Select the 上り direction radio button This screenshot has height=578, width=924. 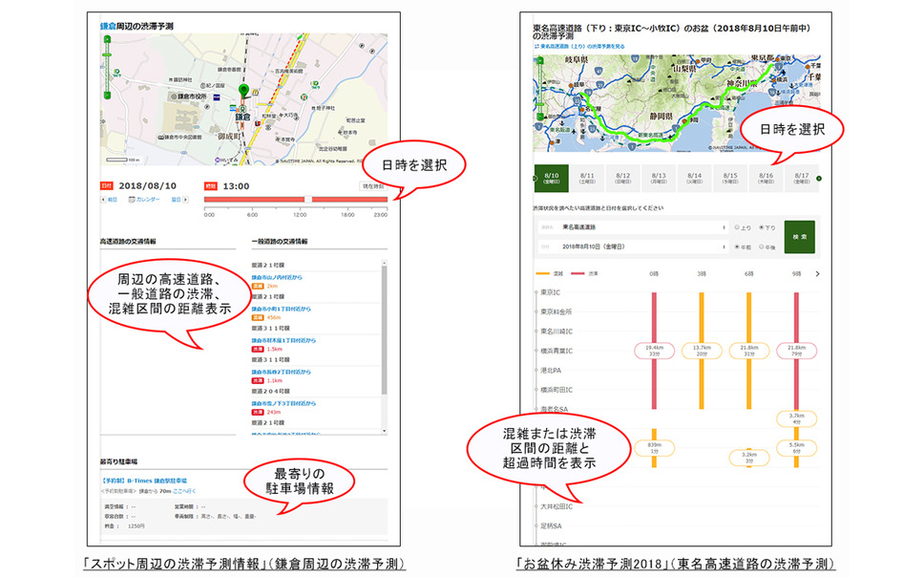(736, 226)
